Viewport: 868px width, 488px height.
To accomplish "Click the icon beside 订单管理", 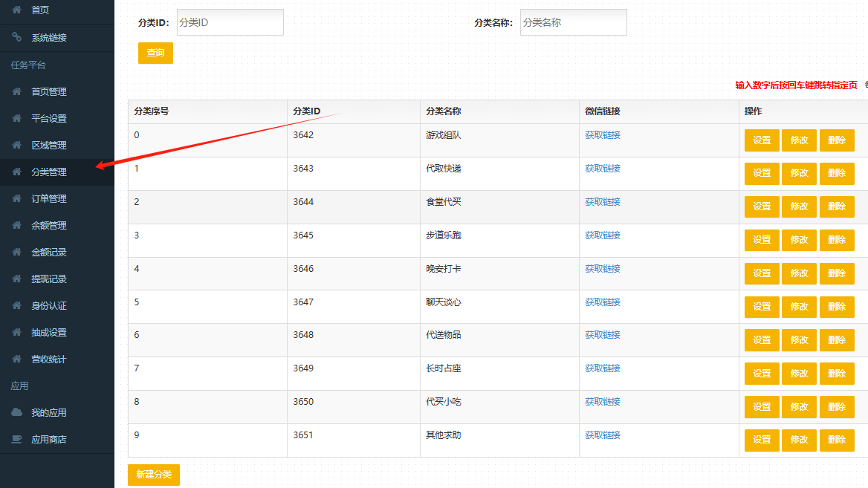I will click(x=16, y=199).
